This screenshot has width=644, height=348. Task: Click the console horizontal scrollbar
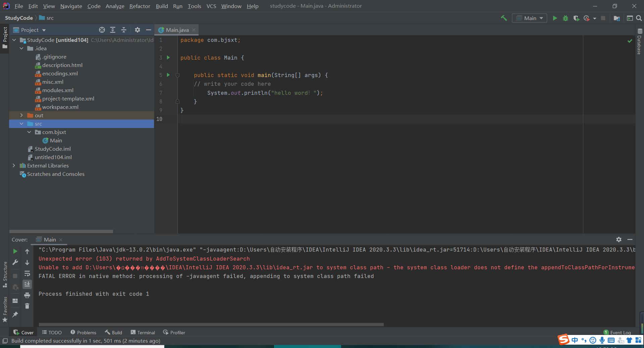point(211,325)
